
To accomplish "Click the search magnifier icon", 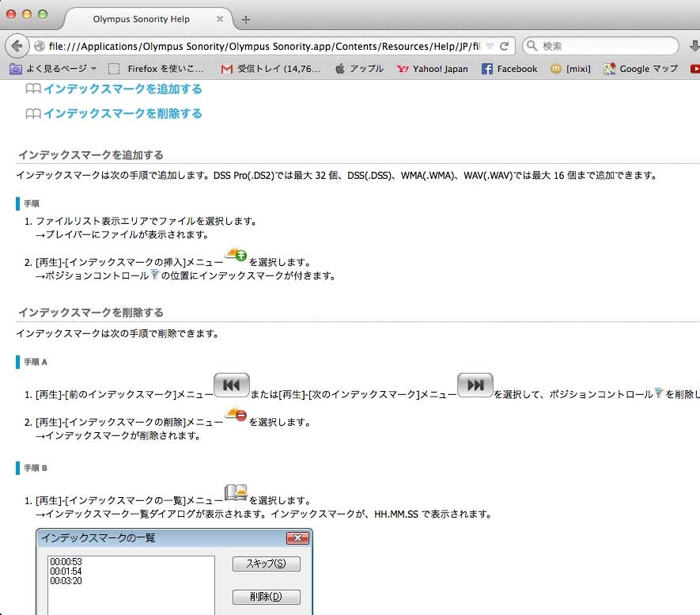I will (x=532, y=46).
